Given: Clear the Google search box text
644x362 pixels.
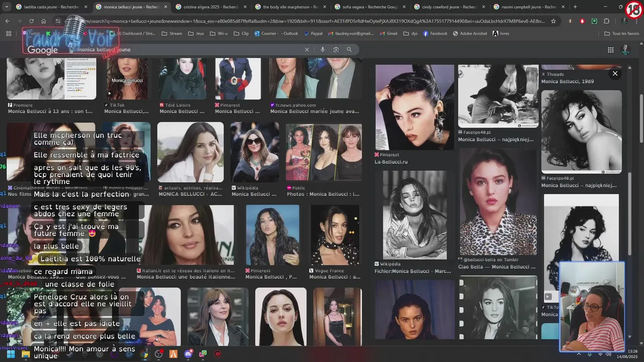Looking at the screenshot, I should coord(306,50).
